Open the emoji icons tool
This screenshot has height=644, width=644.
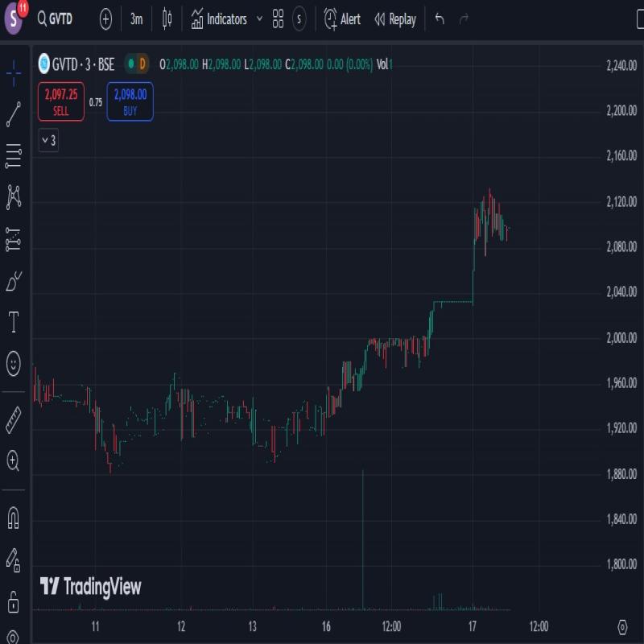pyautogui.click(x=14, y=364)
